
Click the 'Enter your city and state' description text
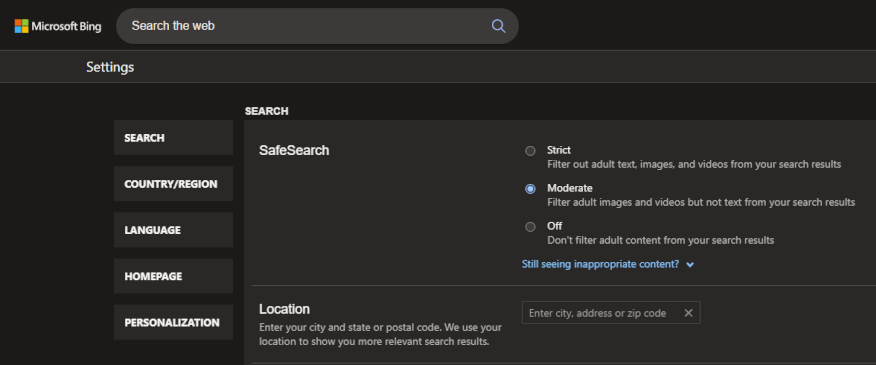pos(380,334)
